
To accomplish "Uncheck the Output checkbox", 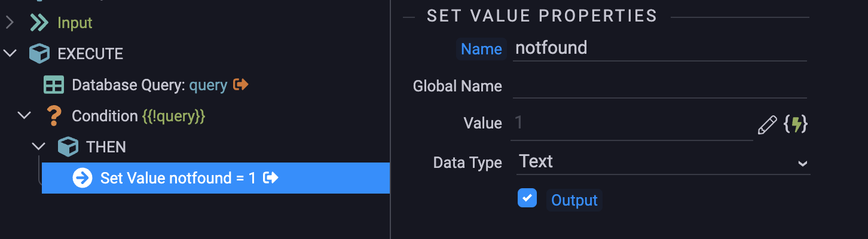I will click(x=527, y=198).
